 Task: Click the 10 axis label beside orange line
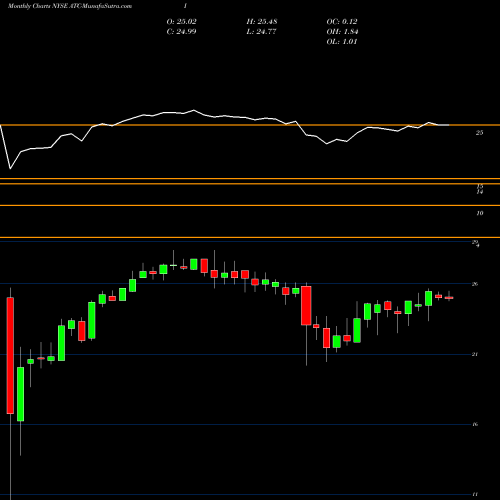pyautogui.click(x=480, y=213)
